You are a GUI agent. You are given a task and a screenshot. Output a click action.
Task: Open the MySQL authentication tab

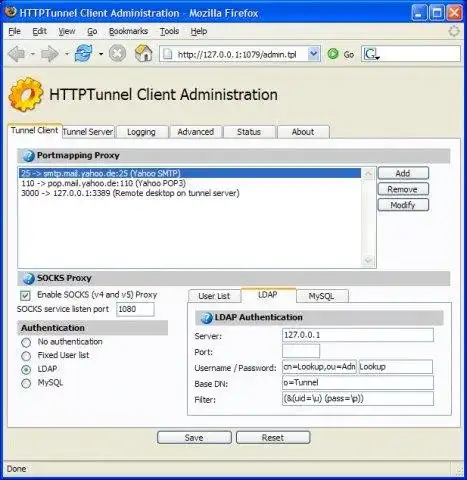point(321,296)
